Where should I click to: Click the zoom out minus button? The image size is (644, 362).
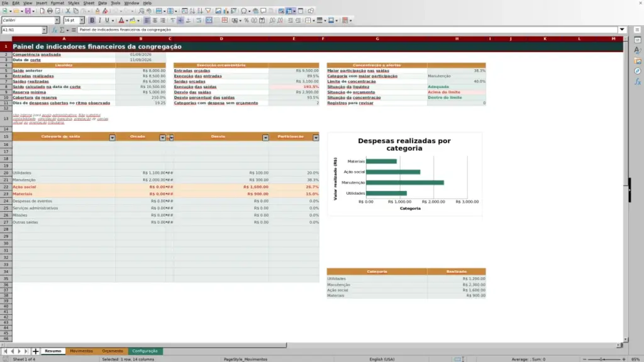585,359
